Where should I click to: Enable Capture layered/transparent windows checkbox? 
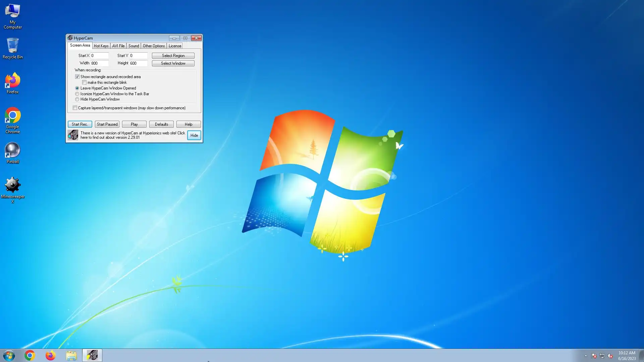tap(75, 108)
